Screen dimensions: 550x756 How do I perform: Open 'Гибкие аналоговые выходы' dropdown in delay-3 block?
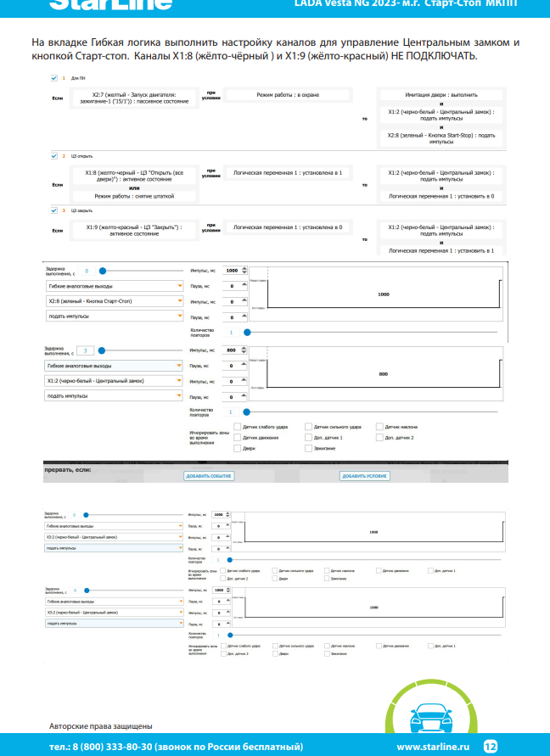click(114, 366)
